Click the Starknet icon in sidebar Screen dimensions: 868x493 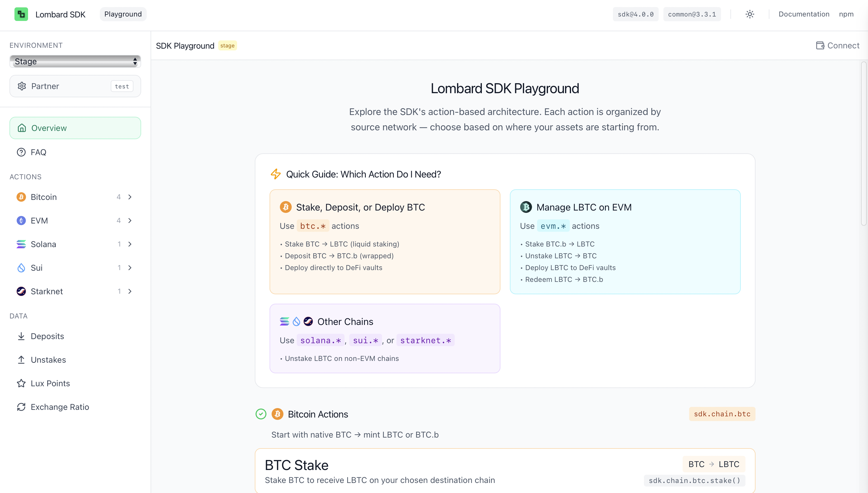(21, 291)
